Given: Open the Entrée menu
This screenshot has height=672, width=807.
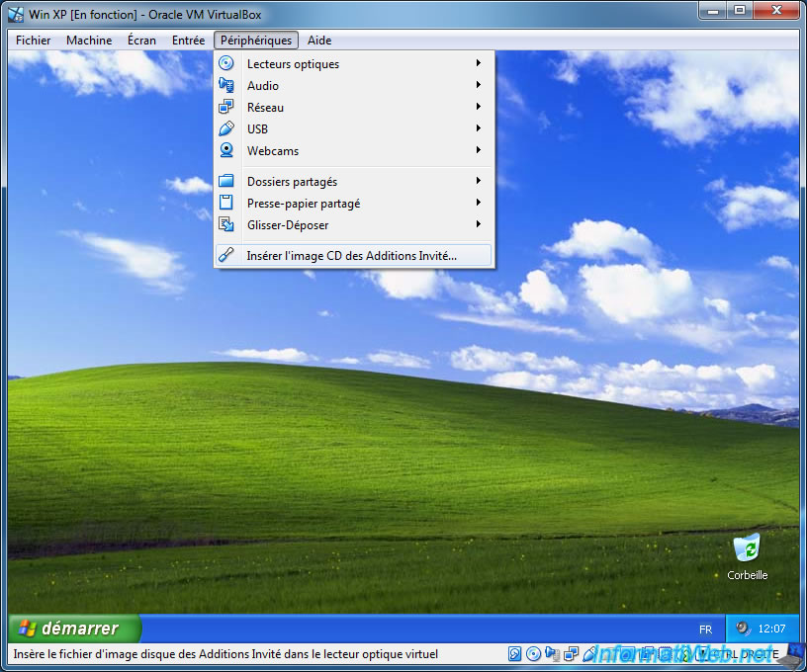Looking at the screenshot, I should tap(188, 41).
